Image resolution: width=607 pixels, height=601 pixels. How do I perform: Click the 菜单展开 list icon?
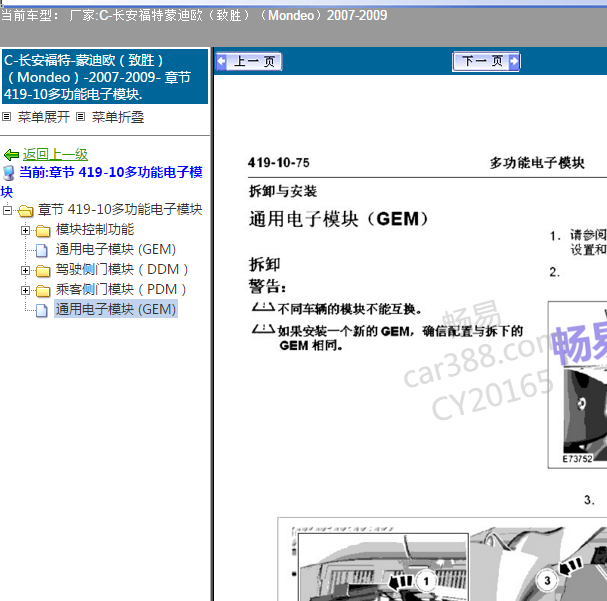[x=7, y=116]
